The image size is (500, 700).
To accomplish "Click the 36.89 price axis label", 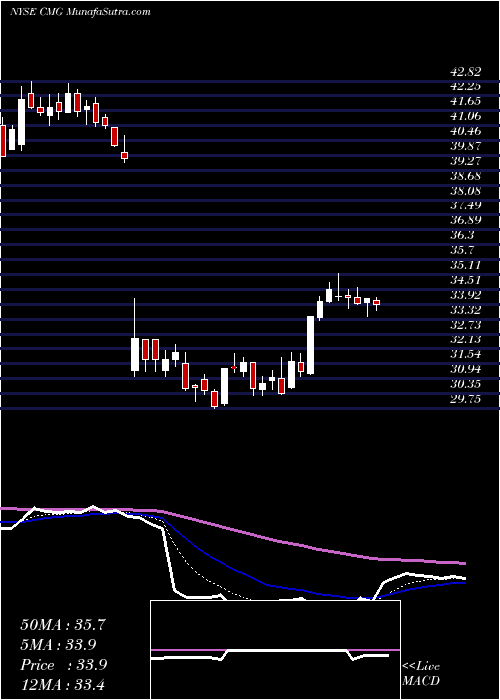I will 465,220.
